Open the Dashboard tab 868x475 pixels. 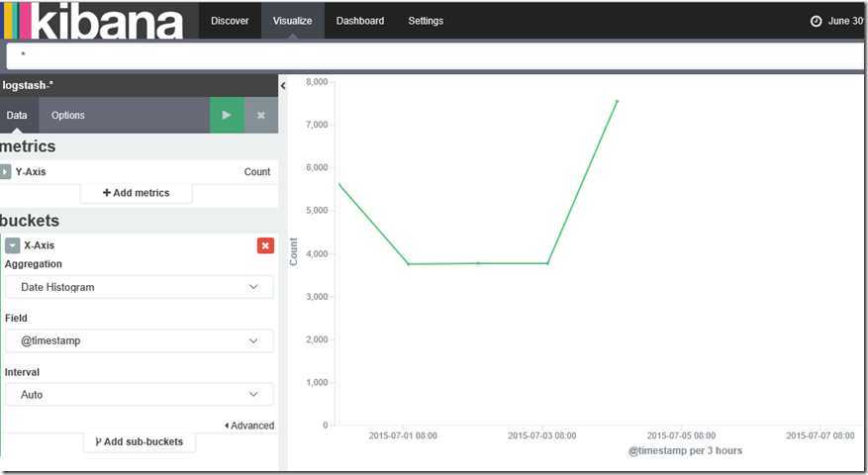360,21
